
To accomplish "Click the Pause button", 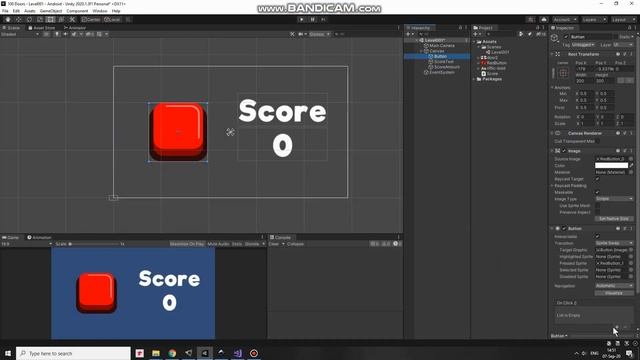I will (313, 20).
